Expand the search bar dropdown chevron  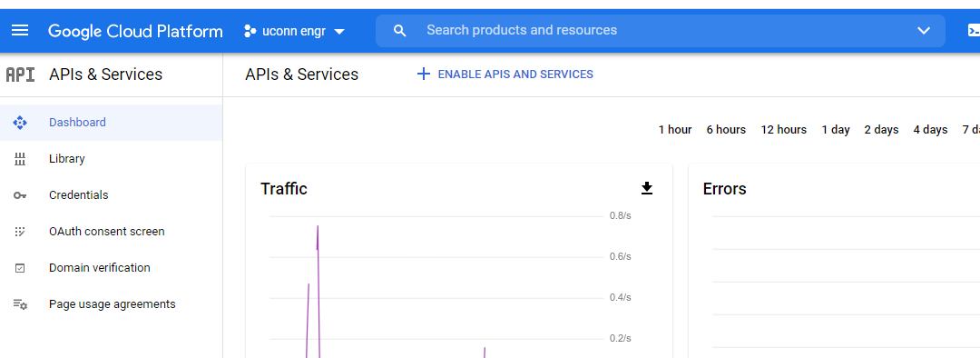[x=924, y=31]
